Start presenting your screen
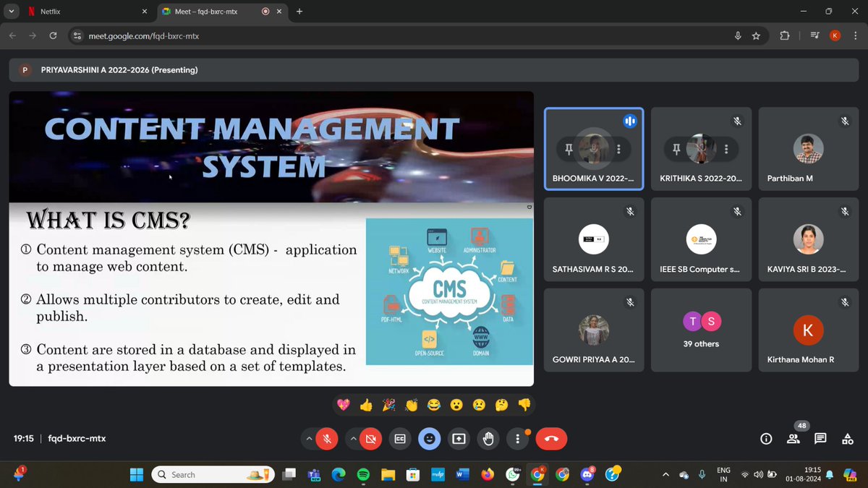868x488 pixels. (459, 438)
